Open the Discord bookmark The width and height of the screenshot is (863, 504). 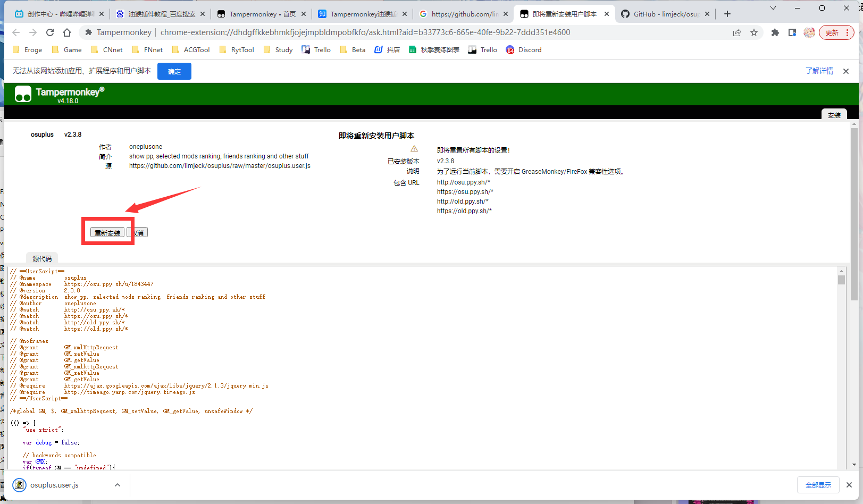[524, 50]
